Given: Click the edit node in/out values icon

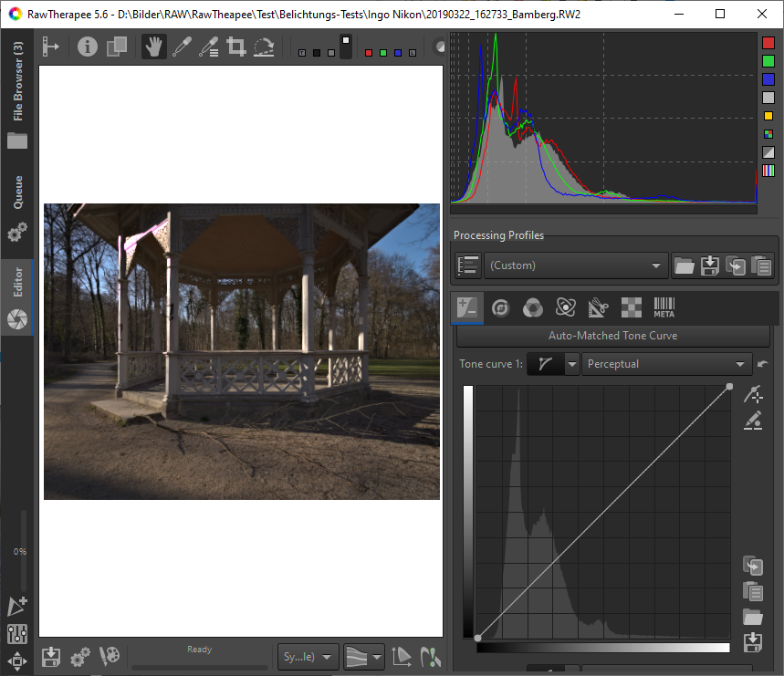Looking at the screenshot, I should (x=753, y=421).
